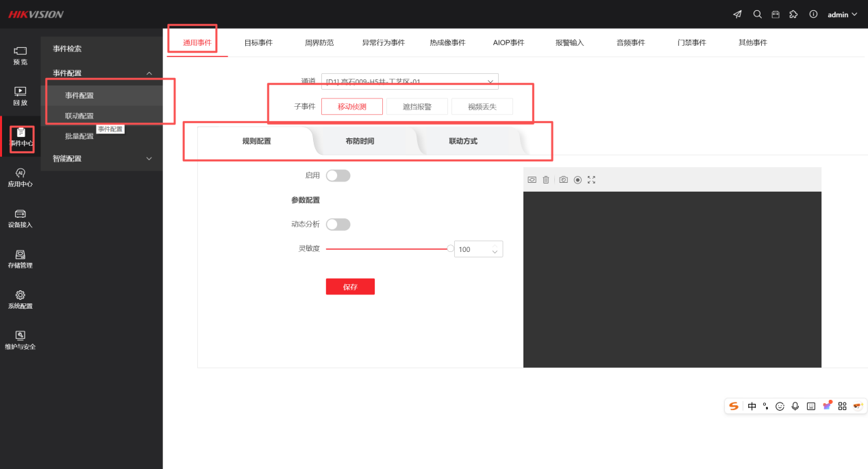Open 回放 (playback) in the left sidebar
The height and width of the screenshot is (469, 868).
21,95
